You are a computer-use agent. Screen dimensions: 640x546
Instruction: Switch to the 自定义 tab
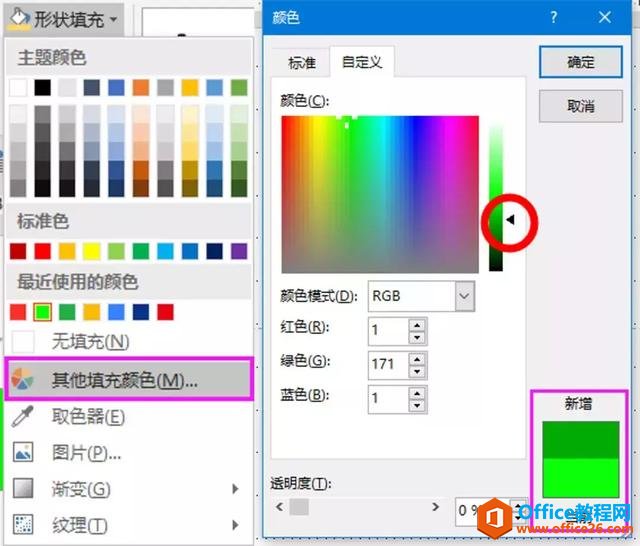coord(362,62)
